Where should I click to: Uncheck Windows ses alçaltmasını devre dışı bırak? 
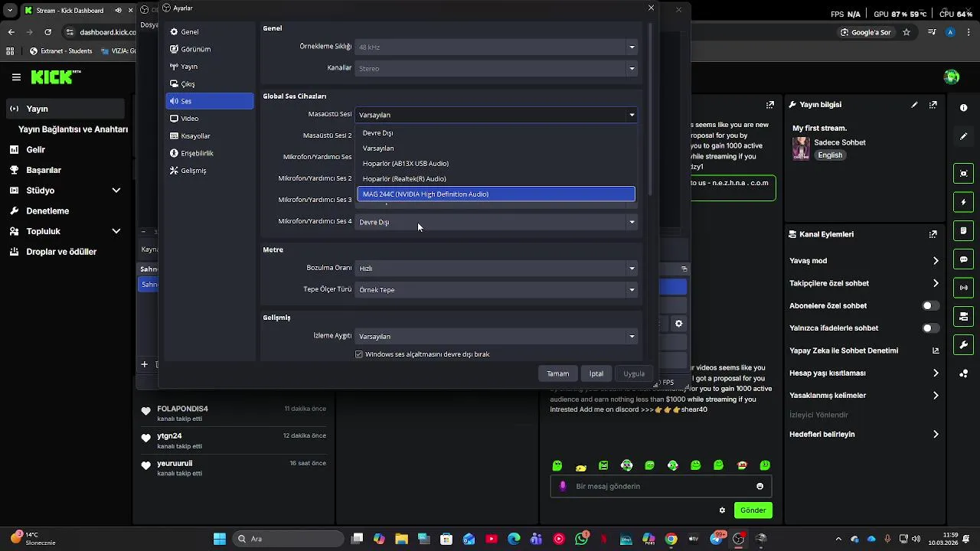(358, 354)
